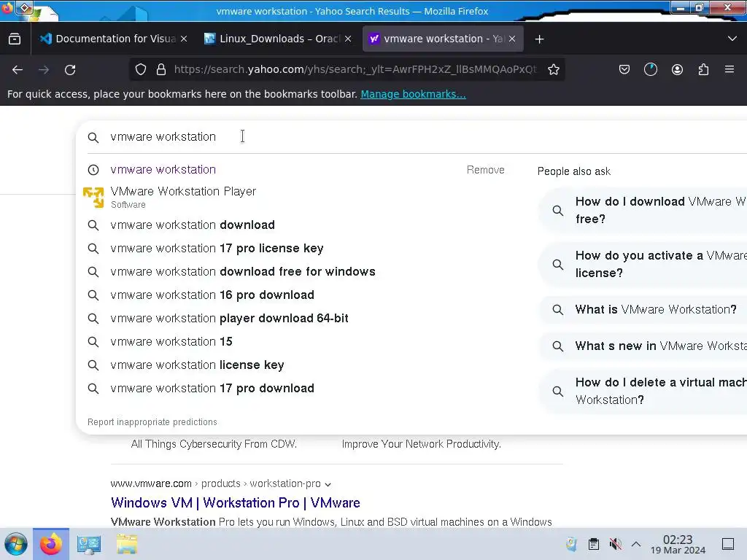Open Windows VM | Workstation Pro | VMware result
Screen dimensions: 747x560
click(x=236, y=503)
